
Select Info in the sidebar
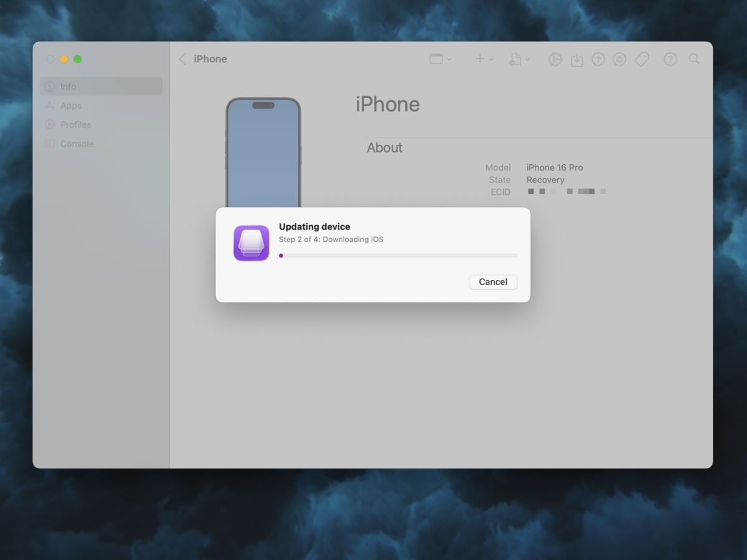tap(101, 86)
